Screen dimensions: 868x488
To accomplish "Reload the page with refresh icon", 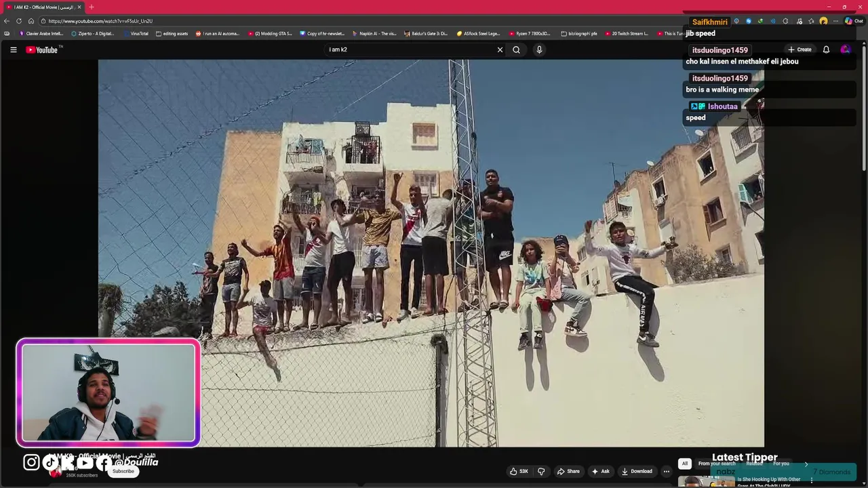I will coord(19,21).
